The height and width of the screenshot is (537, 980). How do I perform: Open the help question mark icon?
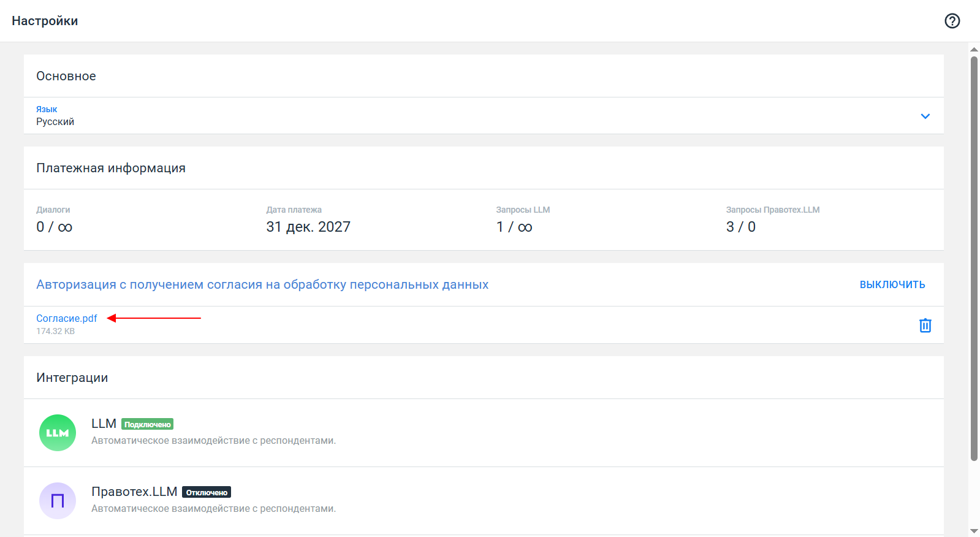pyautogui.click(x=952, y=21)
